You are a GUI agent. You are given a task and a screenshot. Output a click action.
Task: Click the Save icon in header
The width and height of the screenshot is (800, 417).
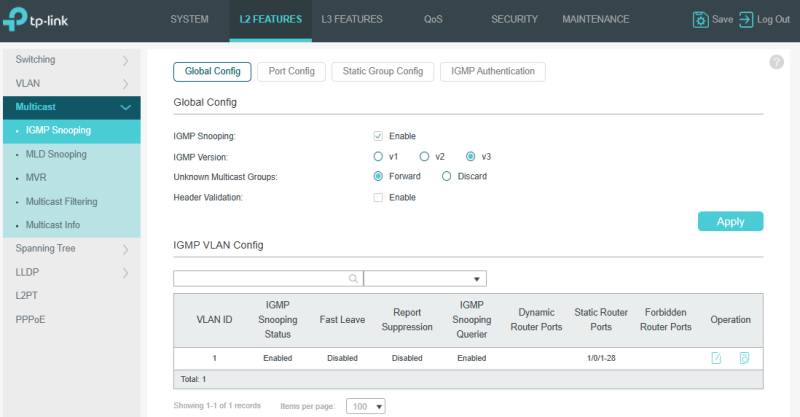[x=700, y=19]
